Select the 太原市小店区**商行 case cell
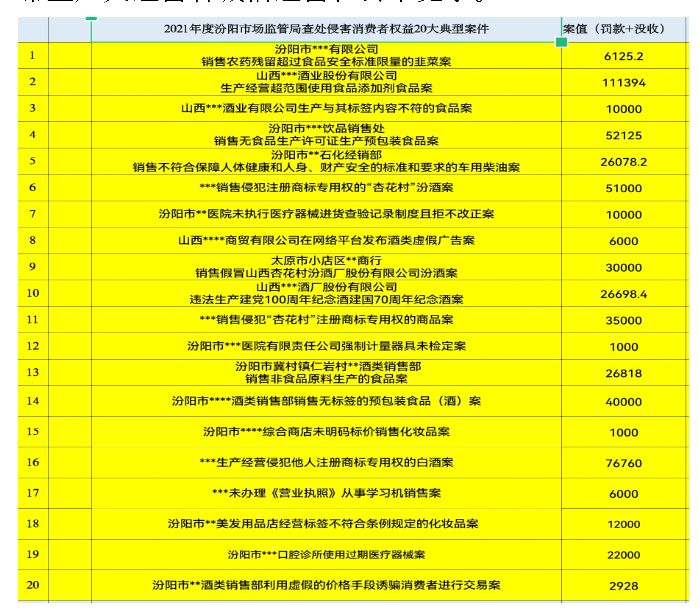This screenshot has height=611, width=700. [326, 267]
